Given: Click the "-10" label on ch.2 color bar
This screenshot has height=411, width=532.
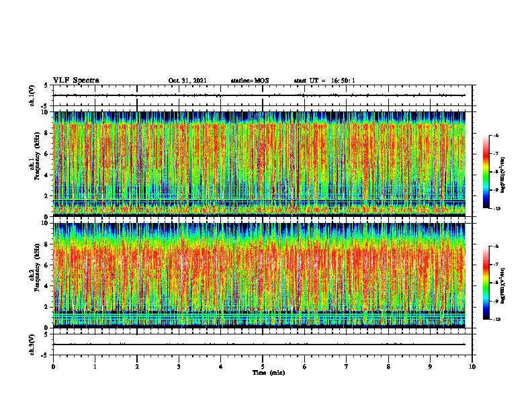Looking at the screenshot, I should click(496, 320).
